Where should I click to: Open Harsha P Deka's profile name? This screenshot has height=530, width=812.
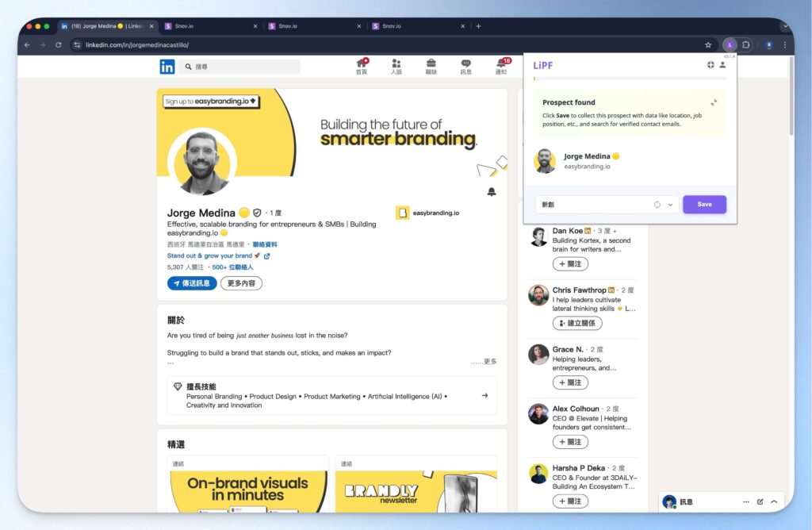(x=578, y=468)
